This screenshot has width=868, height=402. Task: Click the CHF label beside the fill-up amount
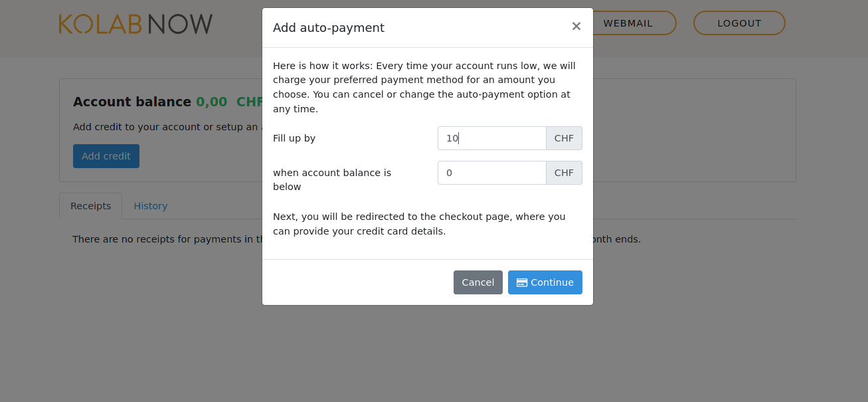tap(564, 138)
